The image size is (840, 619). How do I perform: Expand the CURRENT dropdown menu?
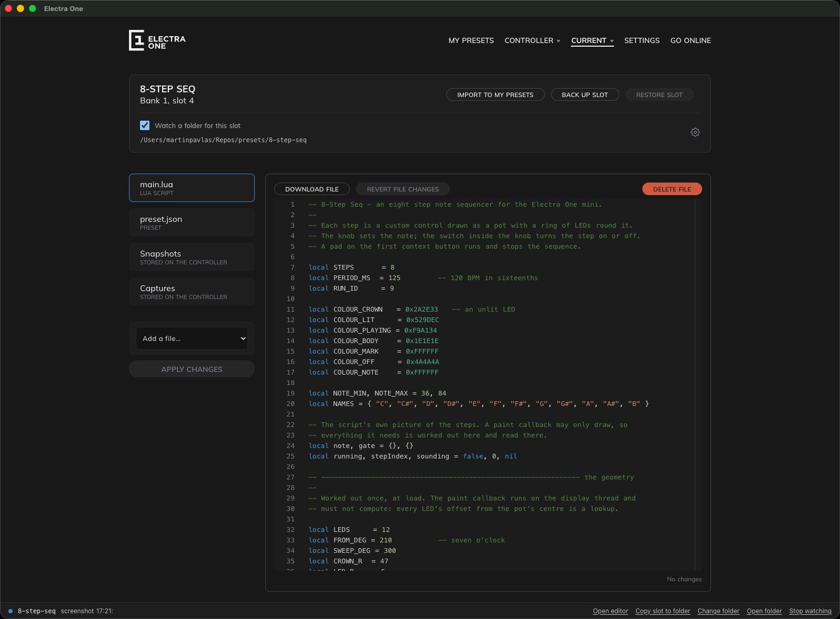point(593,40)
